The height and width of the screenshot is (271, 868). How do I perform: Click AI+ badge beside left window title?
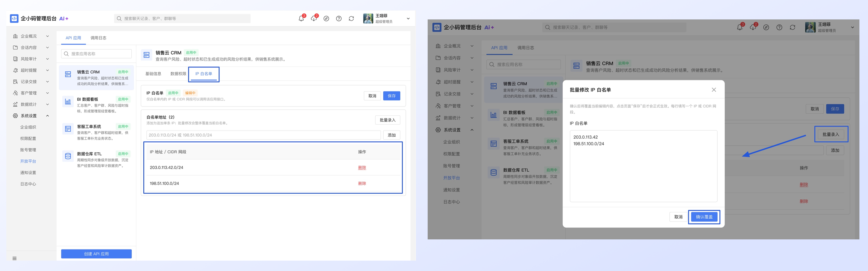(64, 19)
